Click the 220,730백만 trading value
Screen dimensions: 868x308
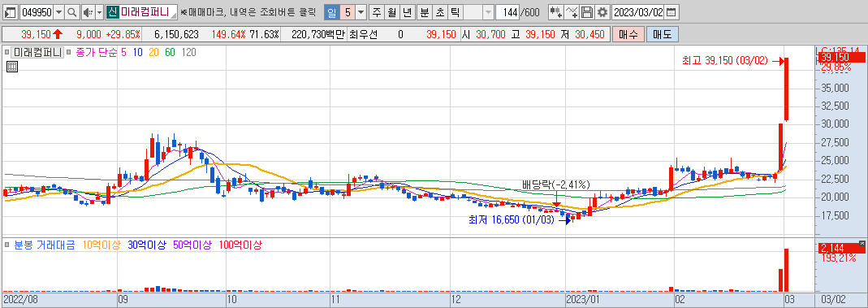(317, 34)
